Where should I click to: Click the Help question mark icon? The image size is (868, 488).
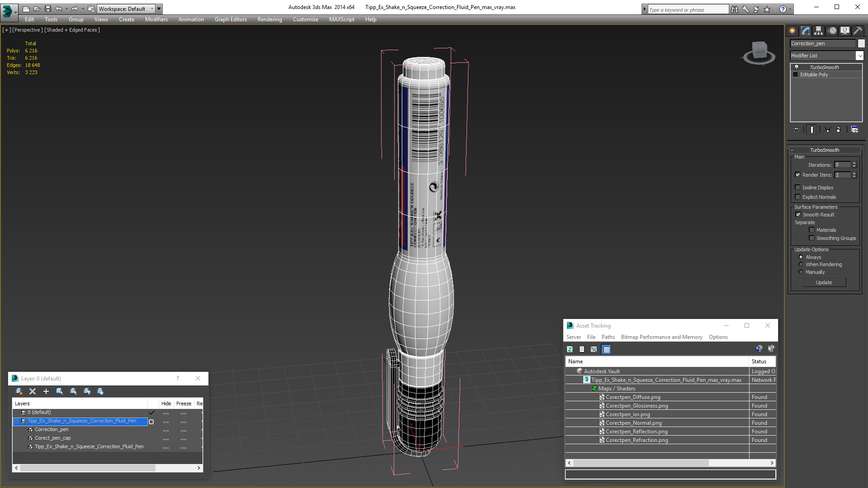click(x=783, y=9)
